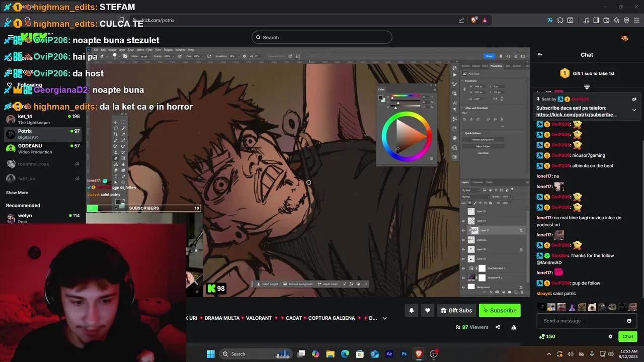Select the Lasso tool

(116, 128)
